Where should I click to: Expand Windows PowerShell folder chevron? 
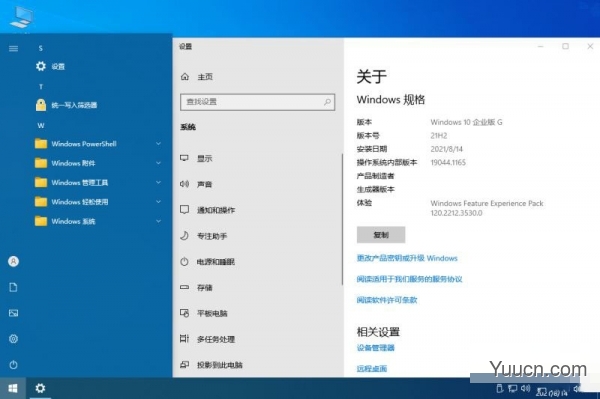tap(158, 144)
